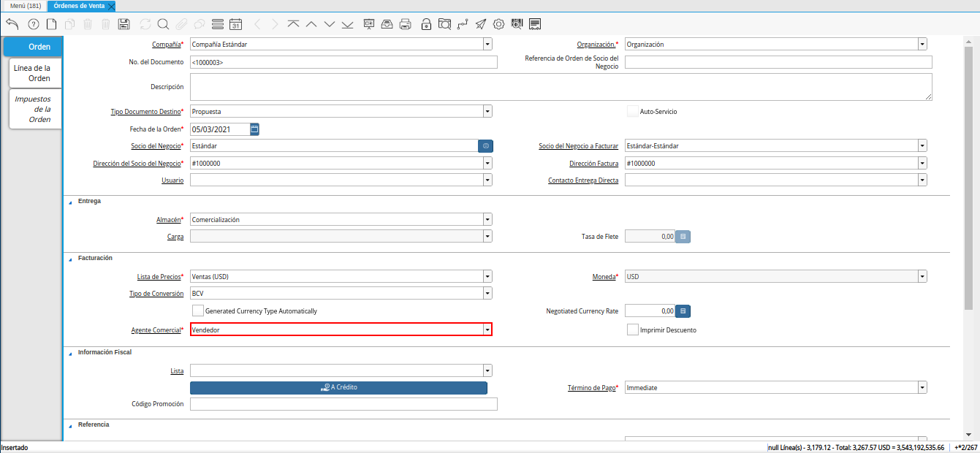Switch to Línea de la Orden tab

tap(35, 73)
